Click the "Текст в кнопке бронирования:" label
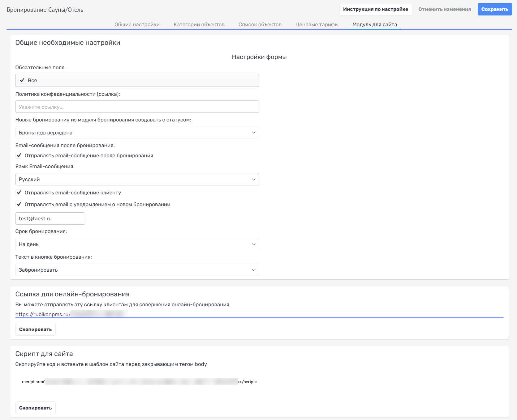 click(x=54, y=257)
